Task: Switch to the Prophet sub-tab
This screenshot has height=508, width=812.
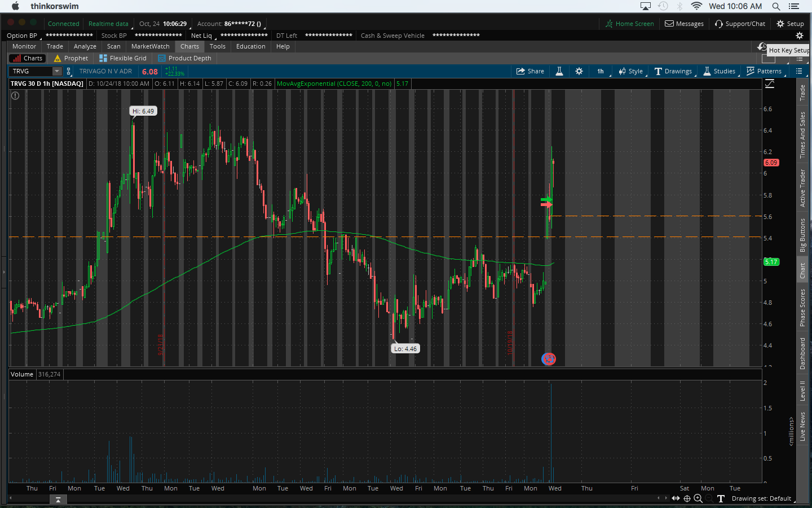Action: coord(71,58)
